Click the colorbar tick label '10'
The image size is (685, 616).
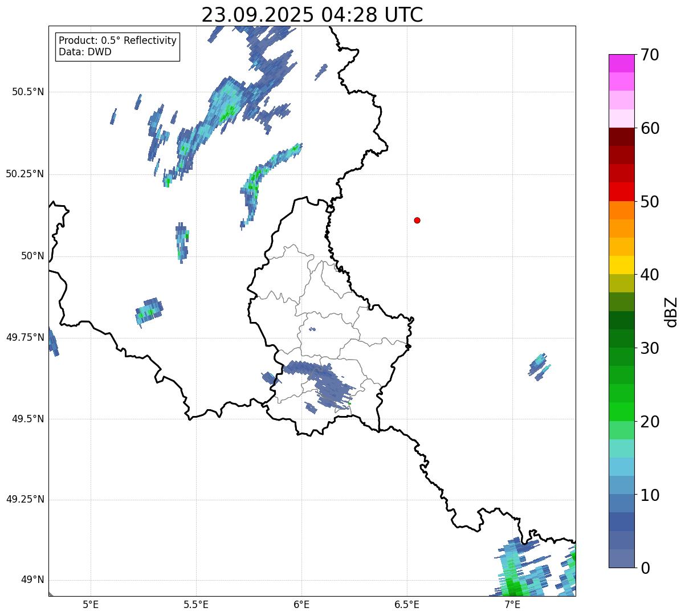[650, 495]
